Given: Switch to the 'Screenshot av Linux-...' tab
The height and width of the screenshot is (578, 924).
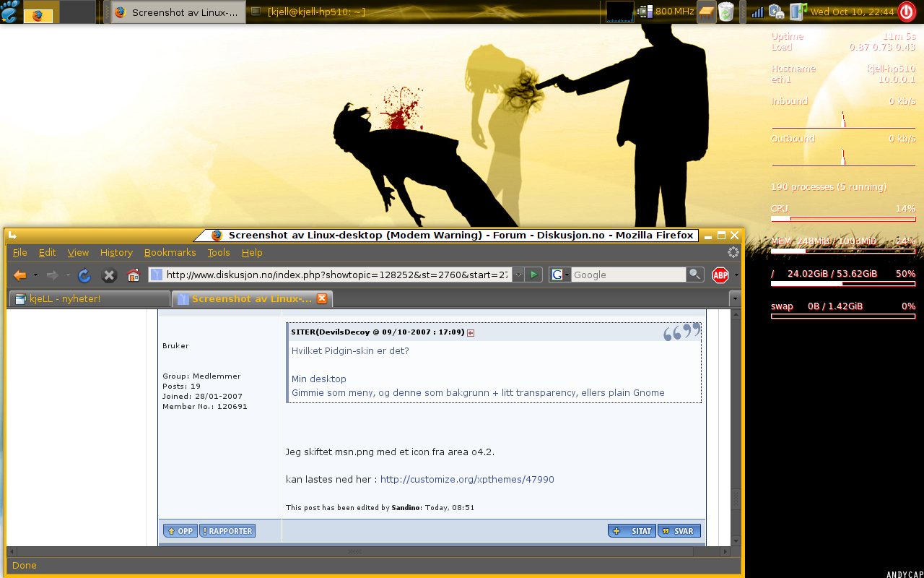Looking at the screenshot, I should 251,298.
